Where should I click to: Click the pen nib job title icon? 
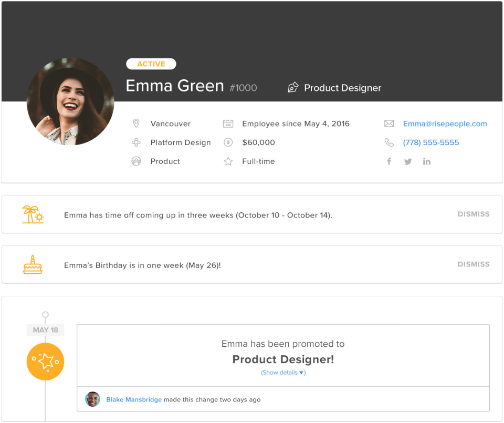point(293,88)
